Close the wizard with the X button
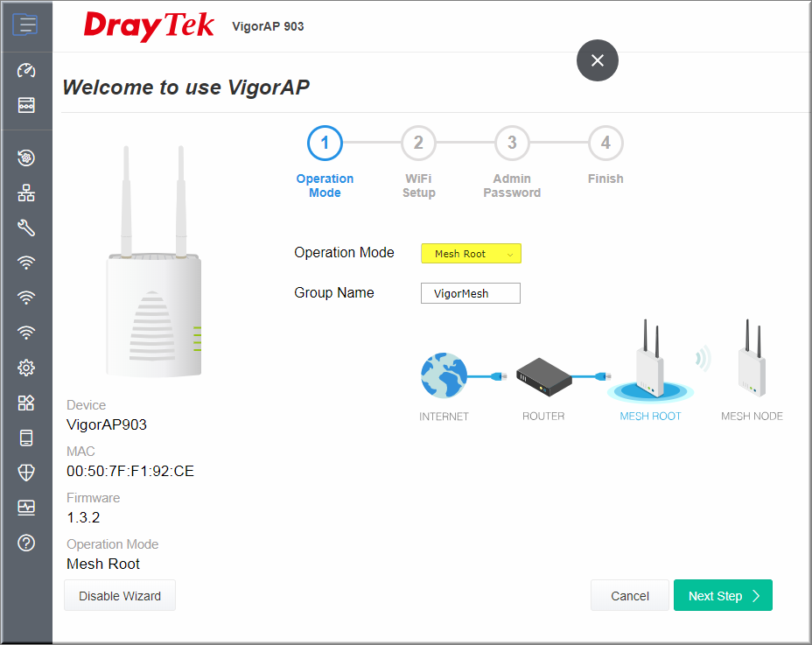This screenshot has width=812, height=645. [597, 60]
